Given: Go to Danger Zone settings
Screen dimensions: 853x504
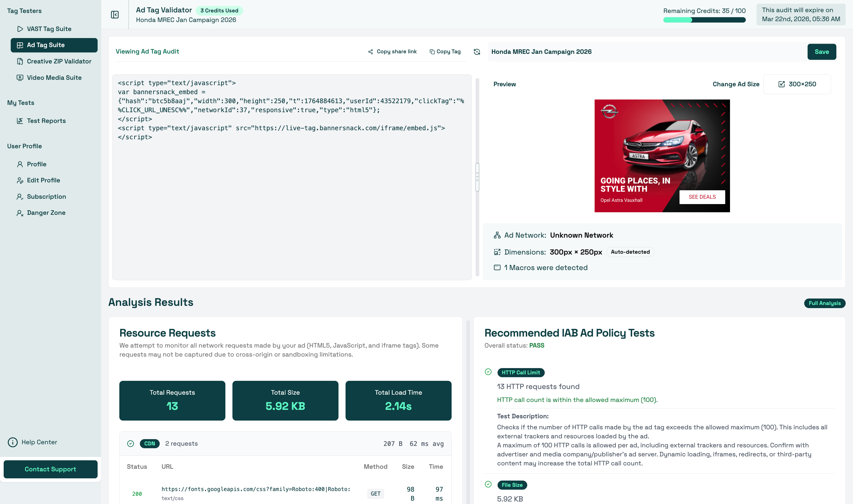Looking at the screenshot, I should (x=46, y=213).
